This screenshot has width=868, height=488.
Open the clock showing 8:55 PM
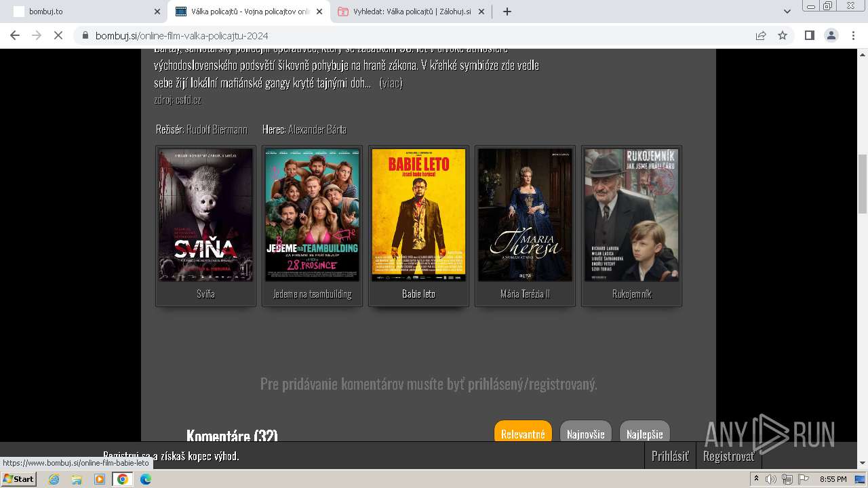[x=833, y=479]
